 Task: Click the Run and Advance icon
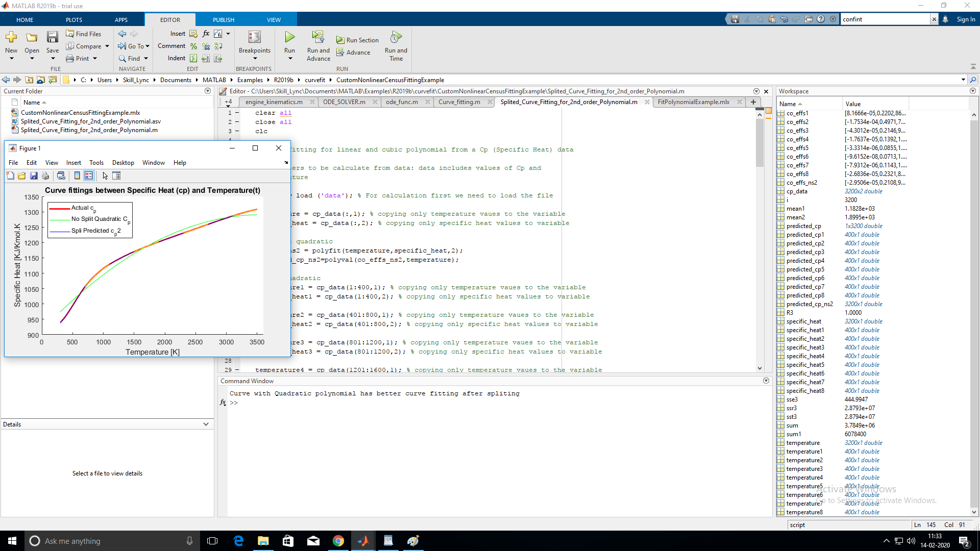pos(318,37)
